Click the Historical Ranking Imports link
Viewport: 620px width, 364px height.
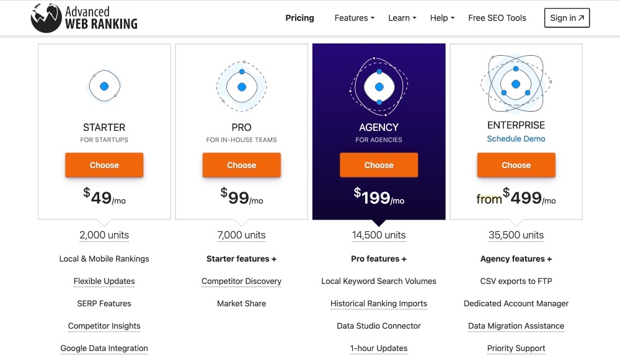(379, 303)
